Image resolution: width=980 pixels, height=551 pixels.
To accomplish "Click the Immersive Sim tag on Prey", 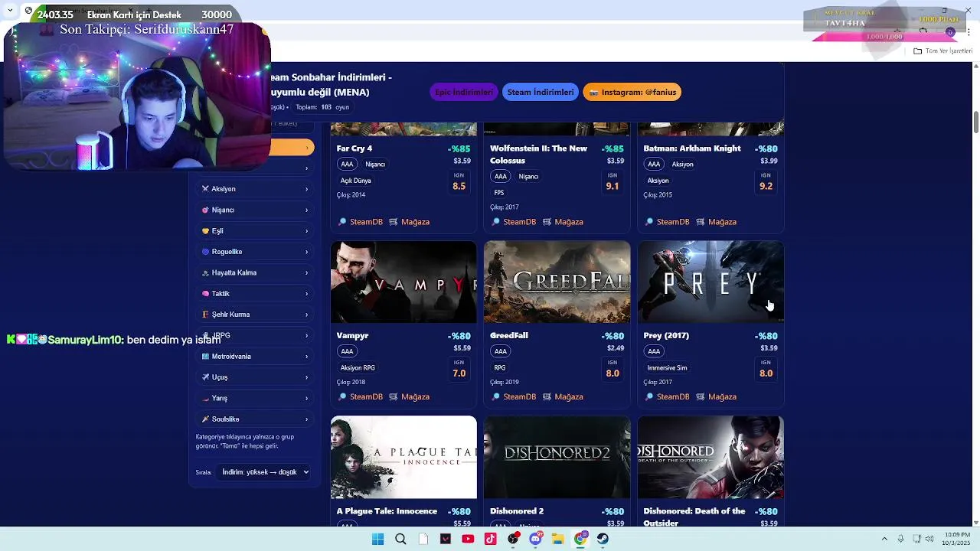I will [667, 368].
